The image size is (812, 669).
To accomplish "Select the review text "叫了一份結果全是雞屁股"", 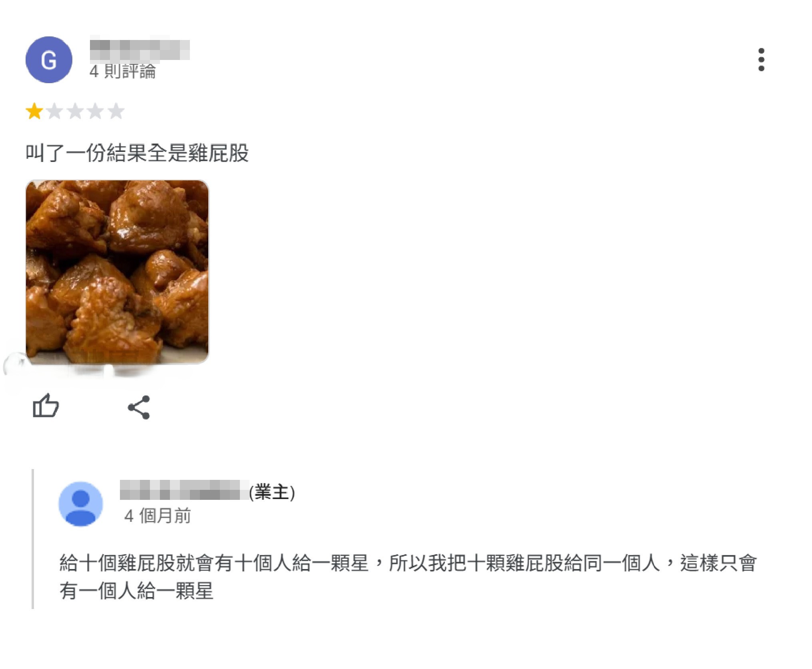I will click(x=137, y=153).
